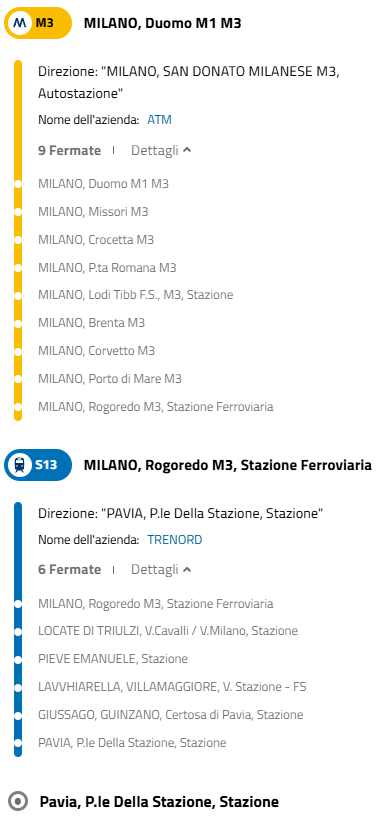Click the Pavia destination target marker icon
Viewport: 380px width, 817px height.
pyautogui.click(x=19, y=801)
